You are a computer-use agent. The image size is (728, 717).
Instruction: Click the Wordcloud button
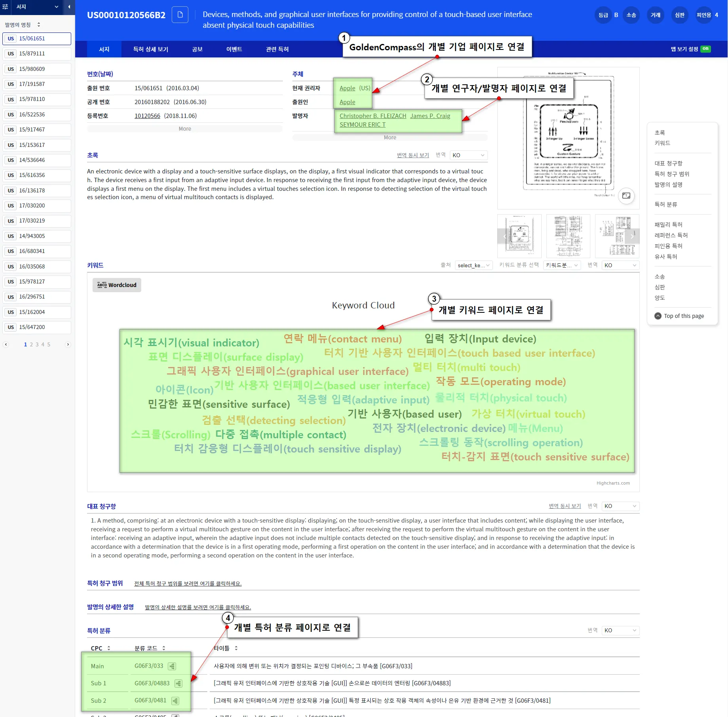[117, 285]
